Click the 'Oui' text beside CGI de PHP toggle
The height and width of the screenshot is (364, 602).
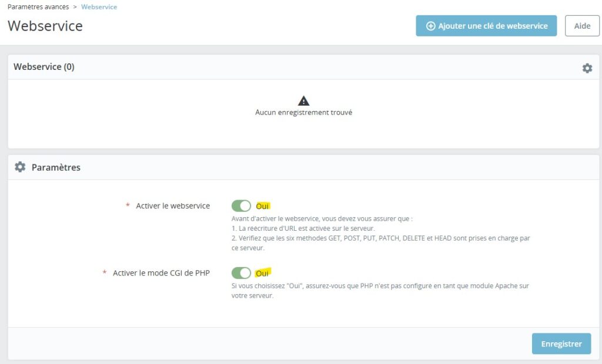[x=263, y=274]
